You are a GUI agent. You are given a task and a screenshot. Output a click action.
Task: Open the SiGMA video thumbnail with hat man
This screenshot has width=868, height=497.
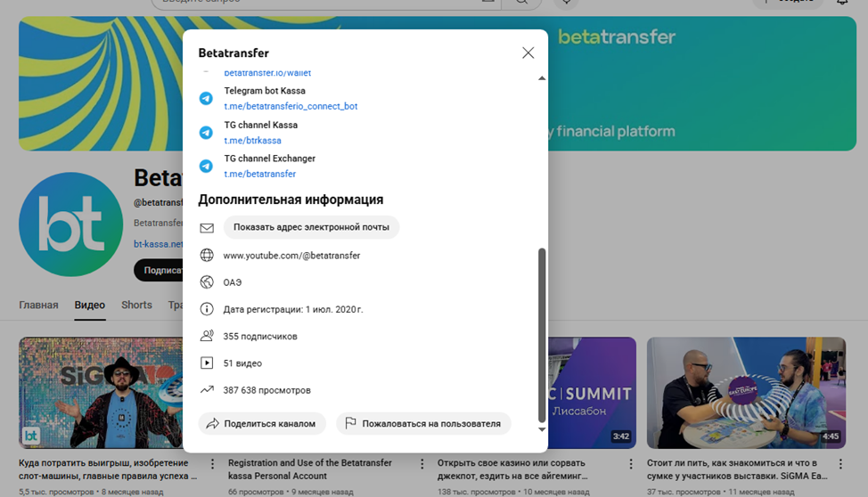[x=101, y=393]
